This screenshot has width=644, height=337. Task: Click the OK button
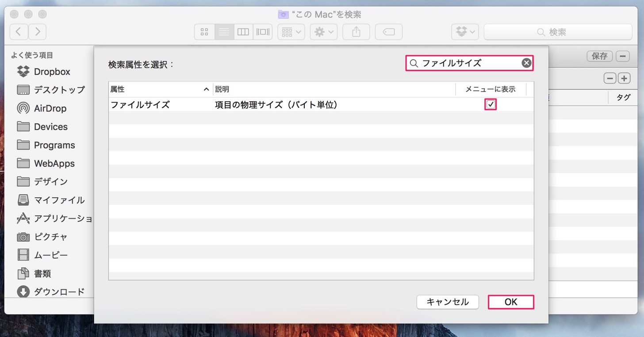511,302
